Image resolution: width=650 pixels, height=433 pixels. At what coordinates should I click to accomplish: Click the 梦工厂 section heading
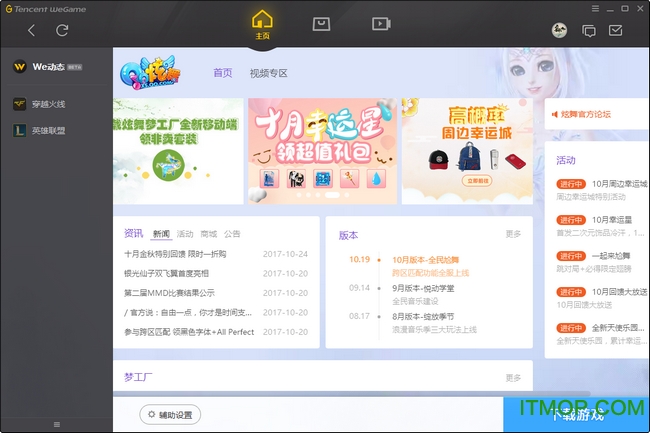138,377
